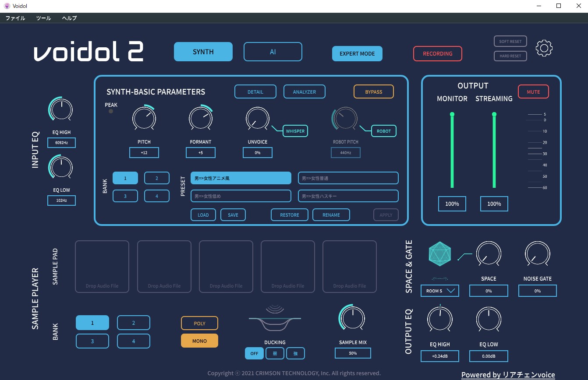Open the ANALYZER
The width and height of the screenshot is (588, 380).
tap(305, 92)
